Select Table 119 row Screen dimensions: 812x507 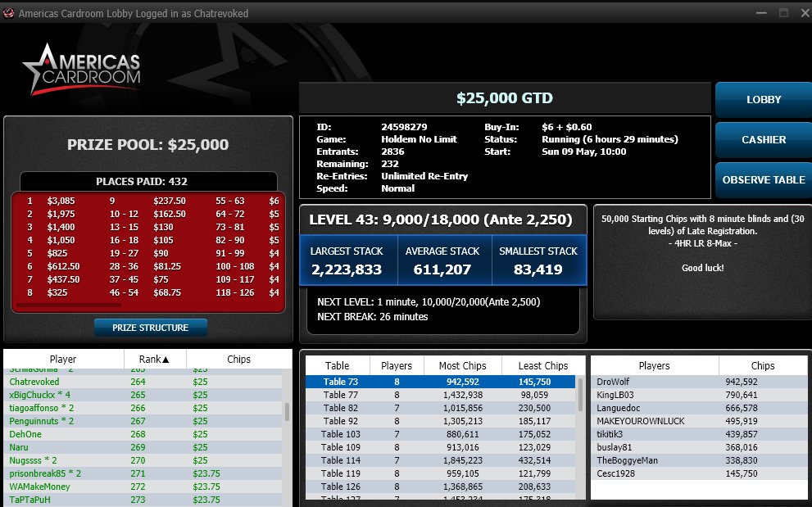pos(440,473)
